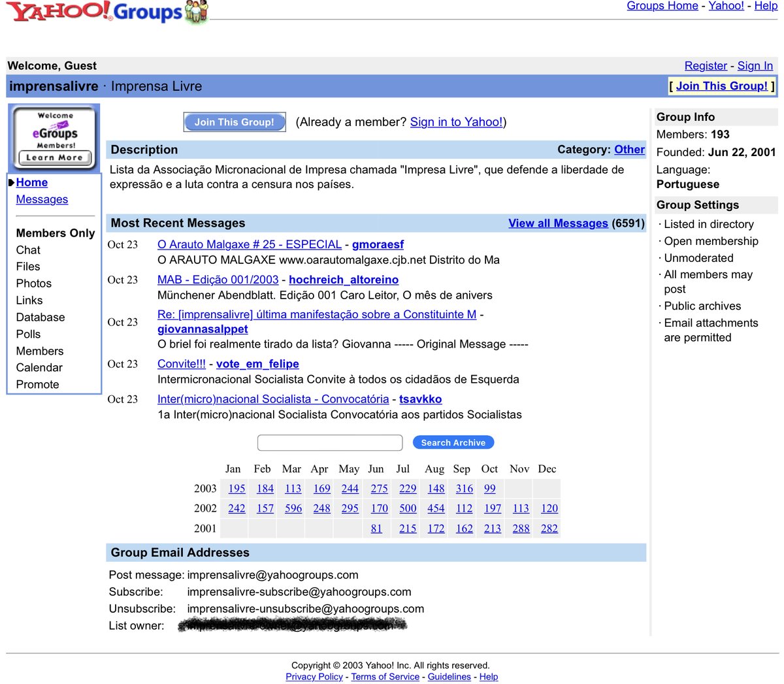Select Messages in the sidebar
784x684 pixels.
click(42, 199)
